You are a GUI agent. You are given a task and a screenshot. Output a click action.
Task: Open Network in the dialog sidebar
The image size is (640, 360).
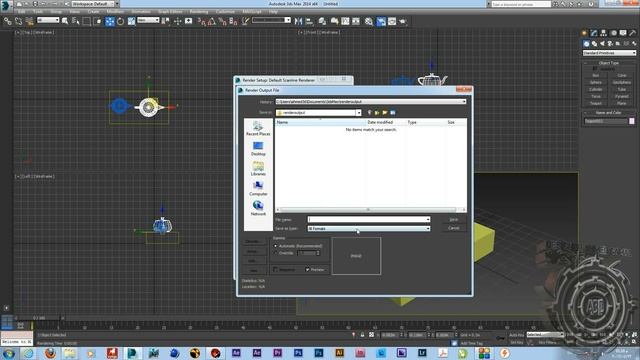pyautogui.click(x=258, y=209)
